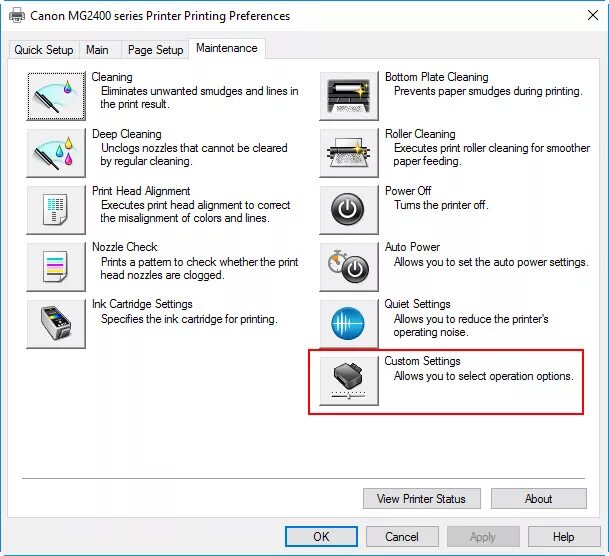
Task: Click View Printer Status button
Action: click(x=422, y=499)
